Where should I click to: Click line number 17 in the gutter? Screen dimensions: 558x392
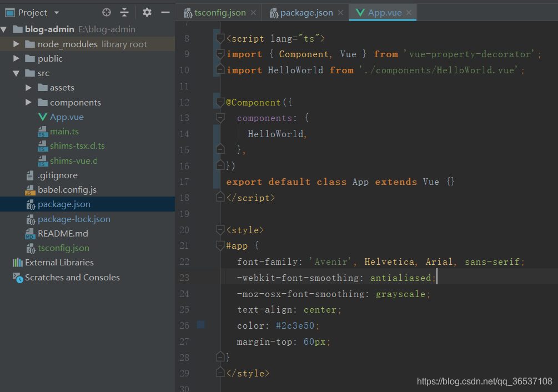coord(184,182)
